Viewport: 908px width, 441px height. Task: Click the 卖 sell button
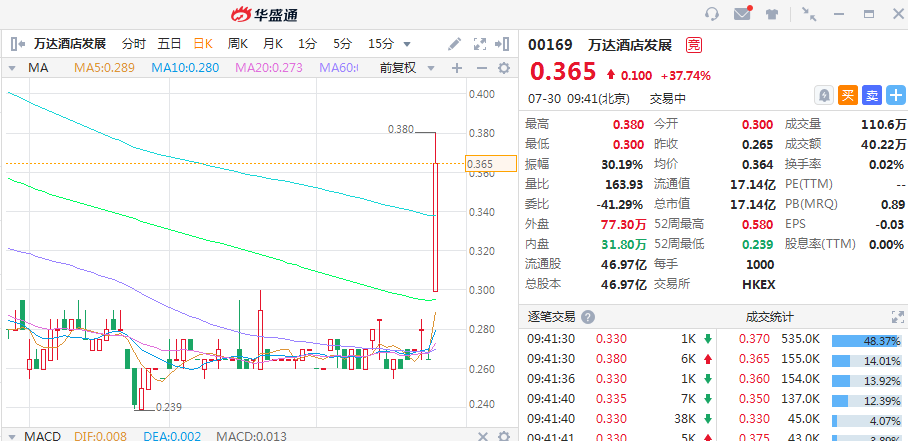click(x=872, y=95)
